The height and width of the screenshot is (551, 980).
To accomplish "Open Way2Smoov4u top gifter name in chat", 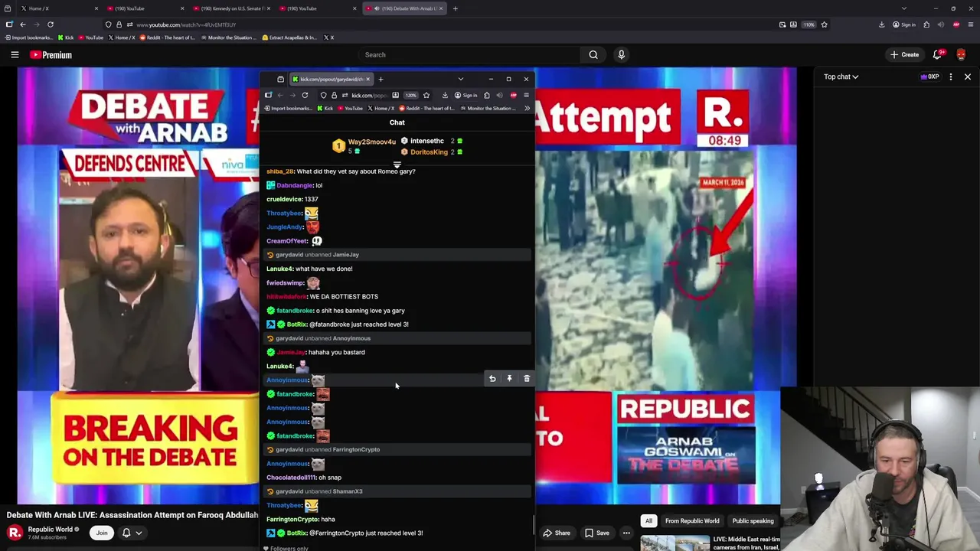I will point(372,142).
